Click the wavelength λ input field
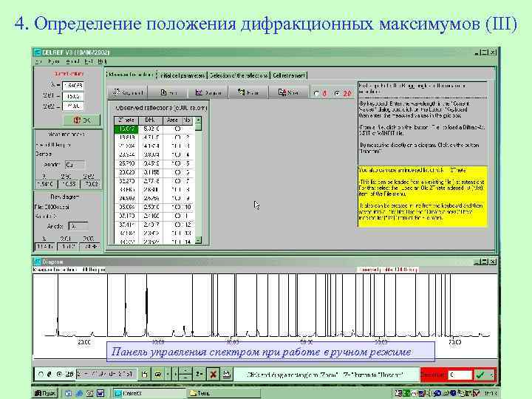This screenshot has height=399, width=532. [x=73, y=86]
